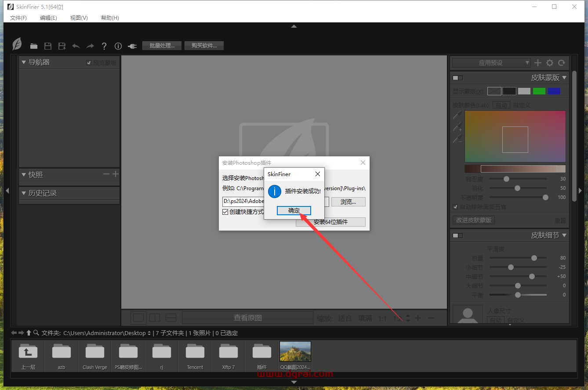588x390 pixels.
Task: Select the add-color eyedropper with plus sign
Action: pyautogui.click(x=457, y=127)
